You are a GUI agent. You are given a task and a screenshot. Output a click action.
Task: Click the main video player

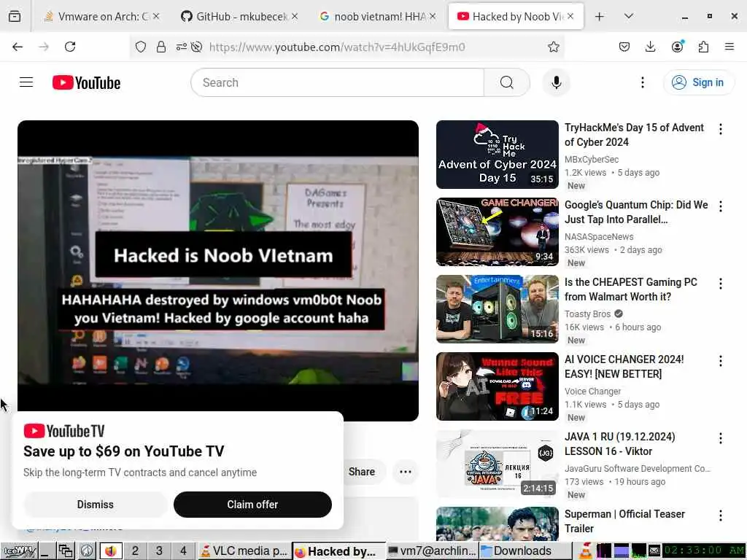[218, 270]
